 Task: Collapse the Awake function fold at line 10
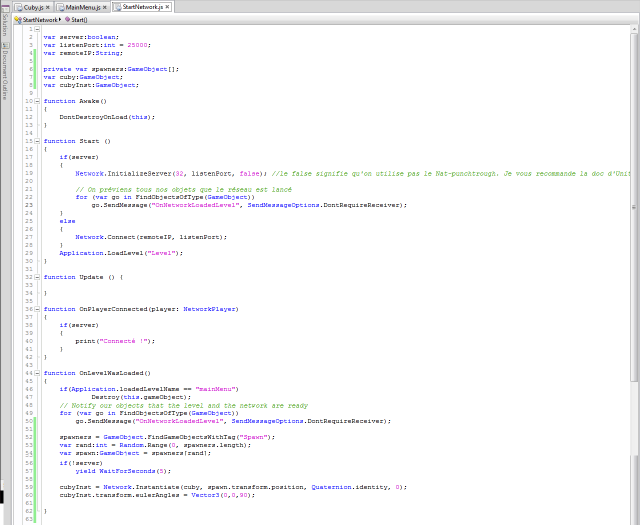click(x=37, y=101)
